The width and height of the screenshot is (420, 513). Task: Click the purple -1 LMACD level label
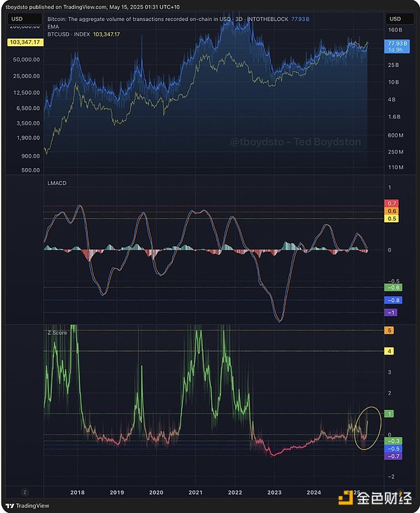click(x=391, y=312)
